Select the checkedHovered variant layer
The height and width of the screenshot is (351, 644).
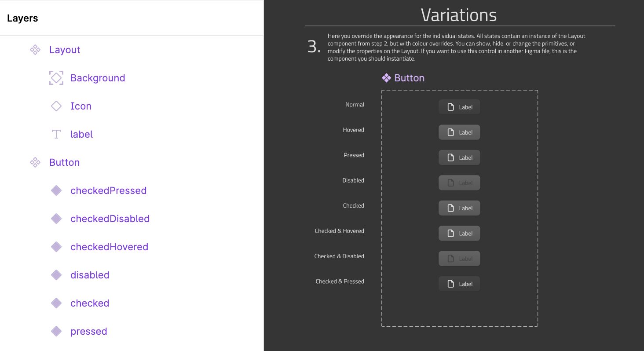point(109,247)
